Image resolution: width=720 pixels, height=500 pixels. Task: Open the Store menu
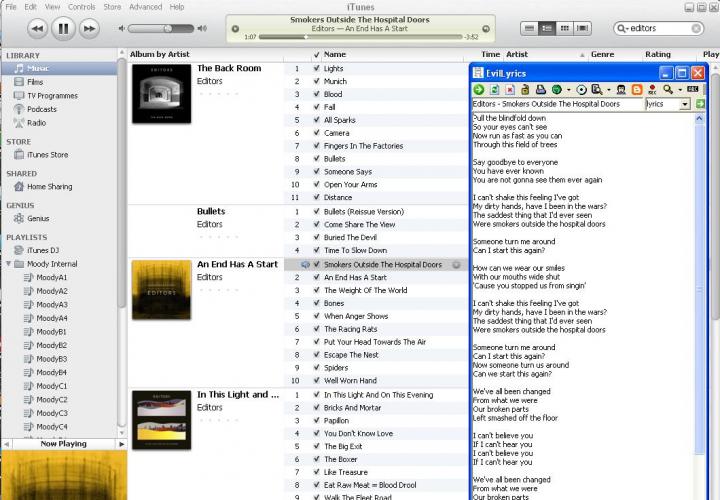[112, 7]
